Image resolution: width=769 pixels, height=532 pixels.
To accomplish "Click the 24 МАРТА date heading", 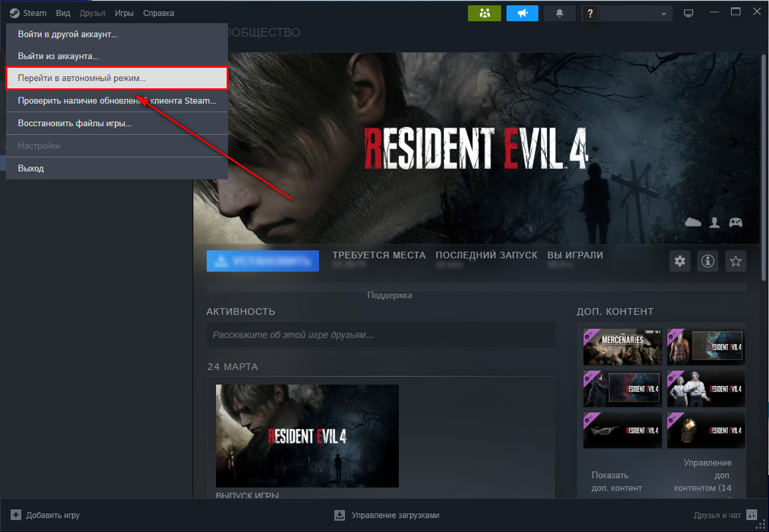I will [x=233, y=367].
